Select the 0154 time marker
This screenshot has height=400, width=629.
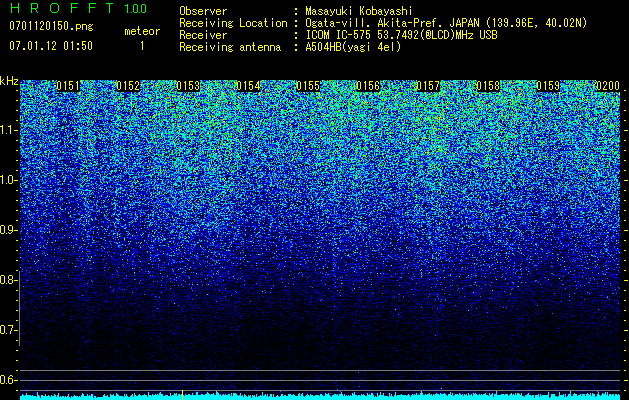(x=248, y=86)
